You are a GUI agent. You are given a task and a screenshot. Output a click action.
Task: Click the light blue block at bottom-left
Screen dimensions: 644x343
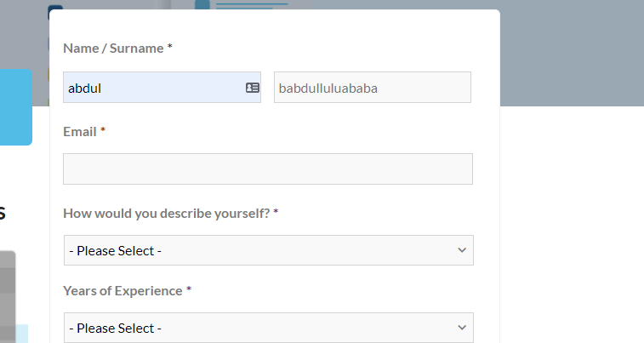coord(22,334)
